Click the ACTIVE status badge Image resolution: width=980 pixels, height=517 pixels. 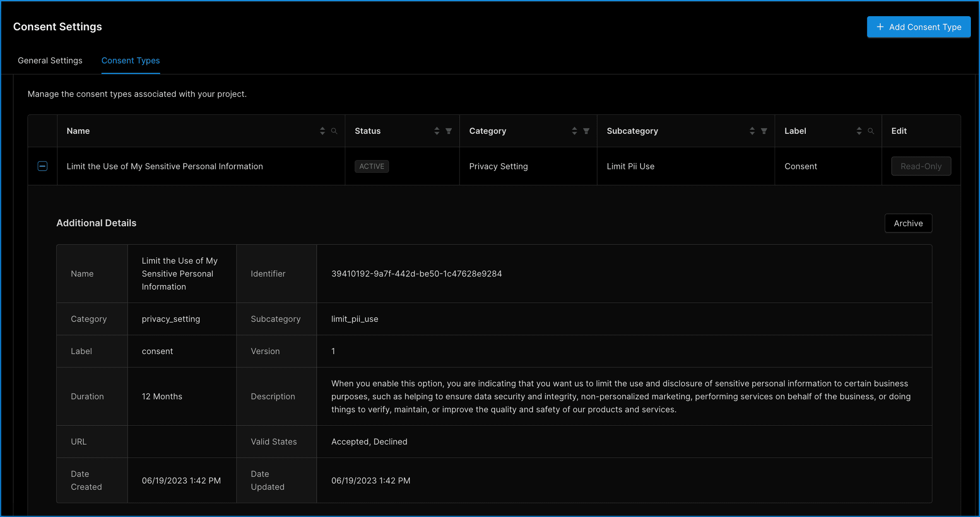(x=371, y=166)
